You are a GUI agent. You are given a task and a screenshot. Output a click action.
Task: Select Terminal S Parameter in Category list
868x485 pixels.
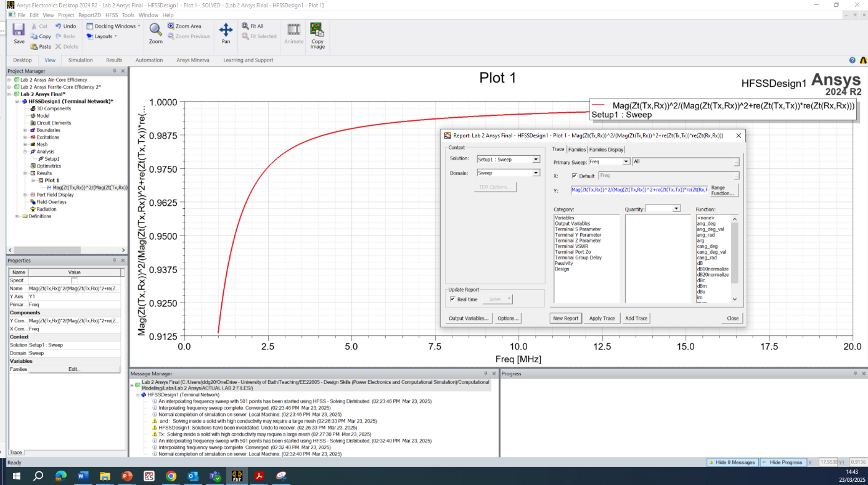[578, 229]
